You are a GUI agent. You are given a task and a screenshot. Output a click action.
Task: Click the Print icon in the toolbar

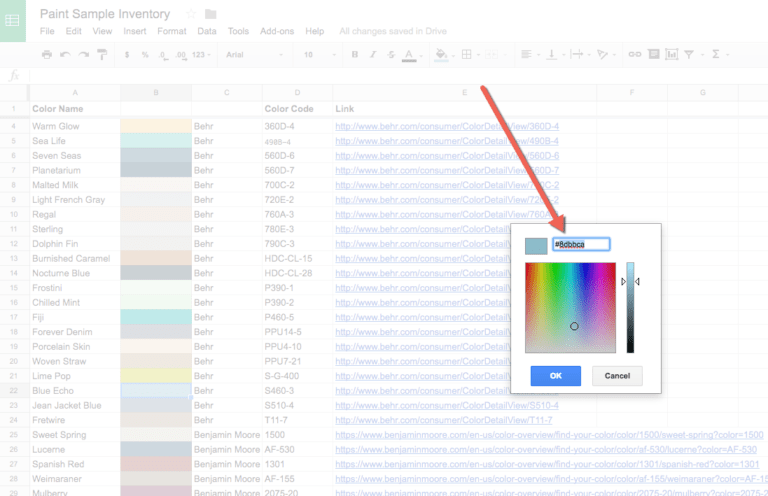46,54
